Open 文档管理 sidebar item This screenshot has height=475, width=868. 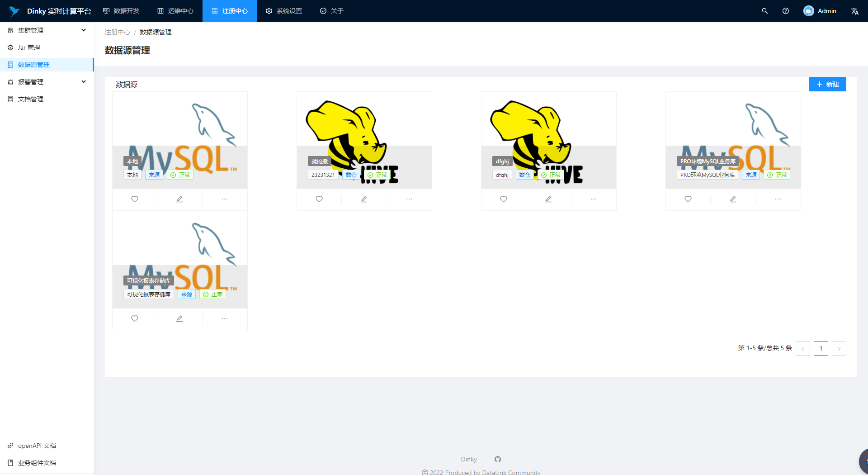[x=47, y=99]
